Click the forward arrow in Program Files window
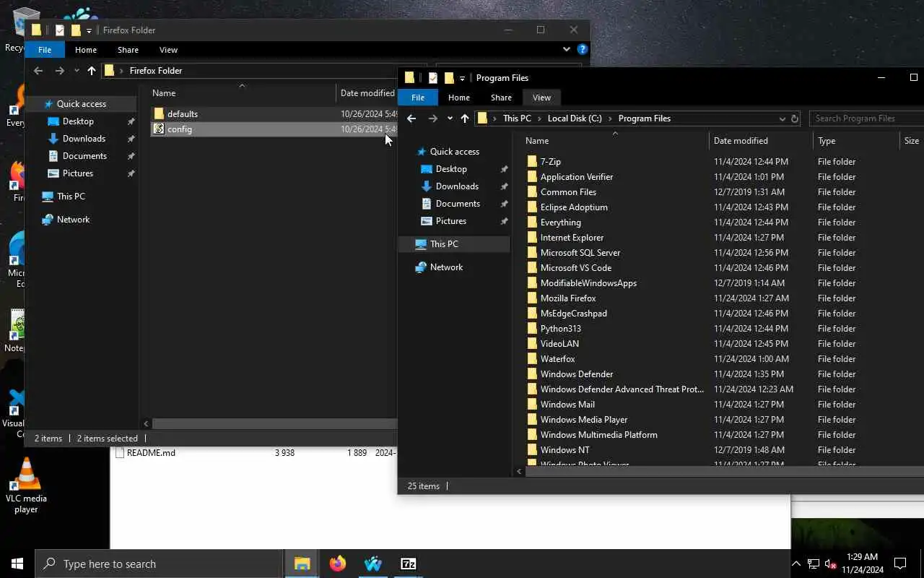 [432, 118]
